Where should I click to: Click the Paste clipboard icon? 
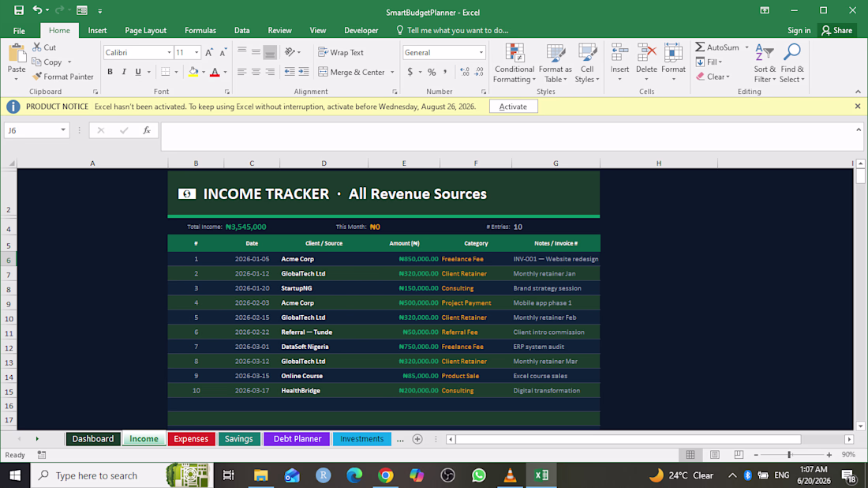17,54
